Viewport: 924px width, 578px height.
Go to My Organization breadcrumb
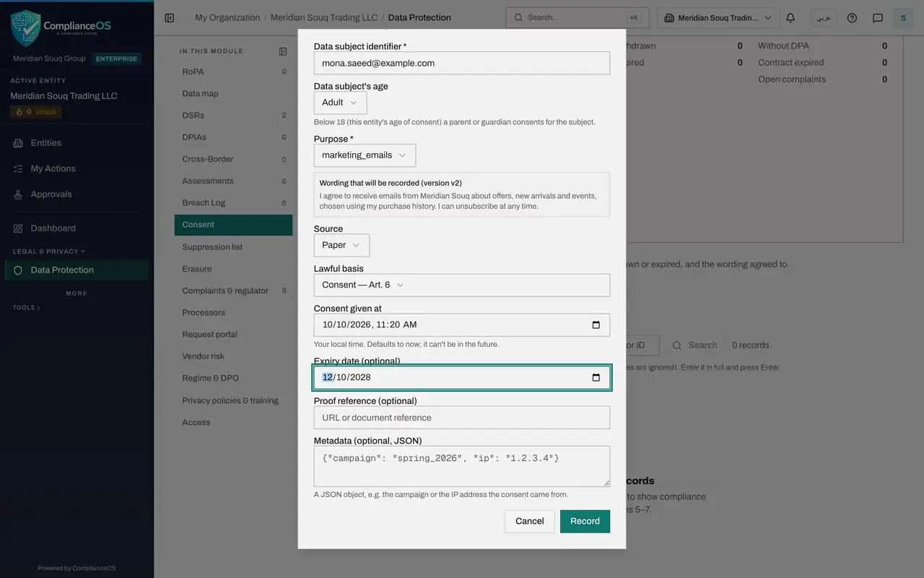click(227, 18)
